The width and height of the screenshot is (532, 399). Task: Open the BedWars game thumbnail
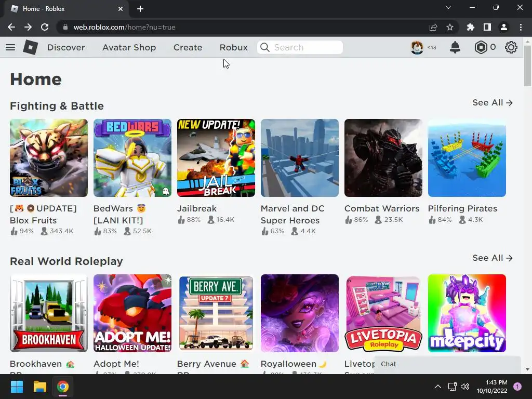point(132,158)
